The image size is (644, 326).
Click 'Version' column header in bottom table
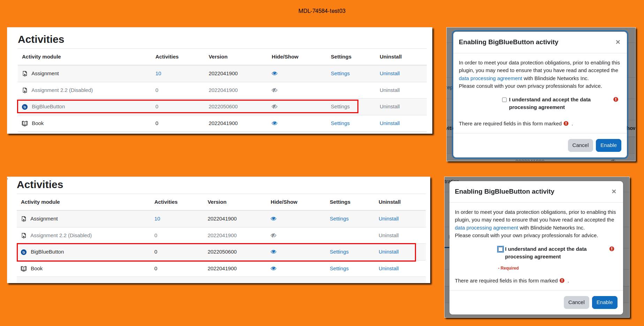tap(217, 202)
